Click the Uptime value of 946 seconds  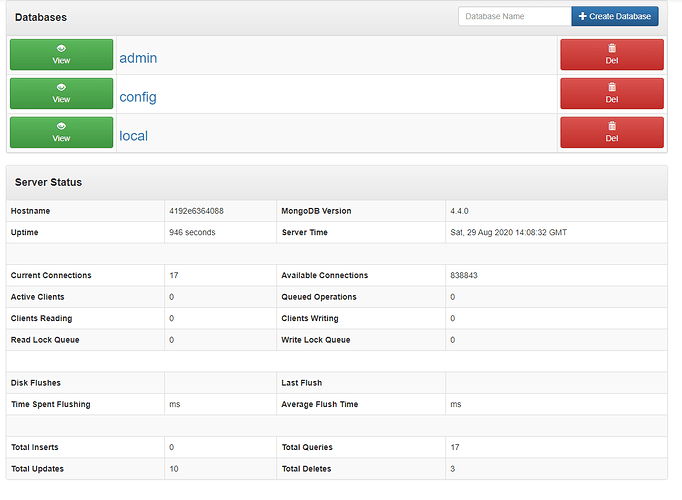click(192, 232)
